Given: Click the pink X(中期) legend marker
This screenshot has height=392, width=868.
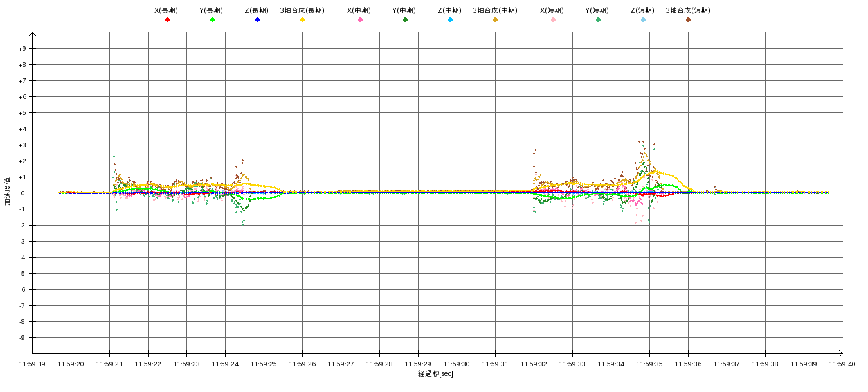Looking at the screenshot, I should tap(360, 20).
